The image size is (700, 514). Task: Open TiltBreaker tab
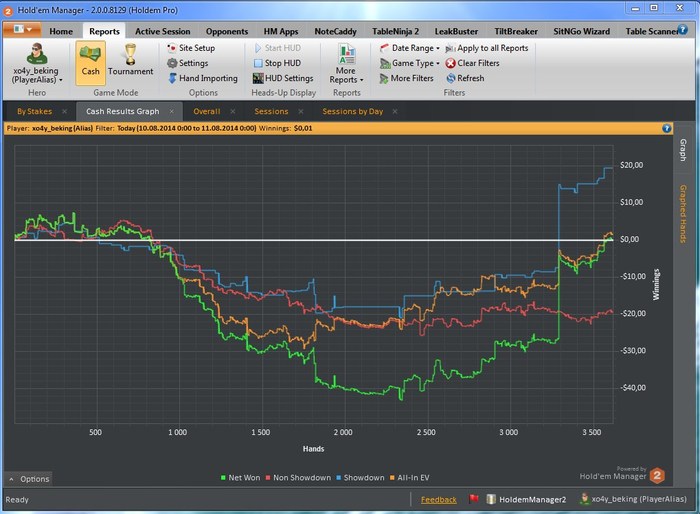pos(516,31)
